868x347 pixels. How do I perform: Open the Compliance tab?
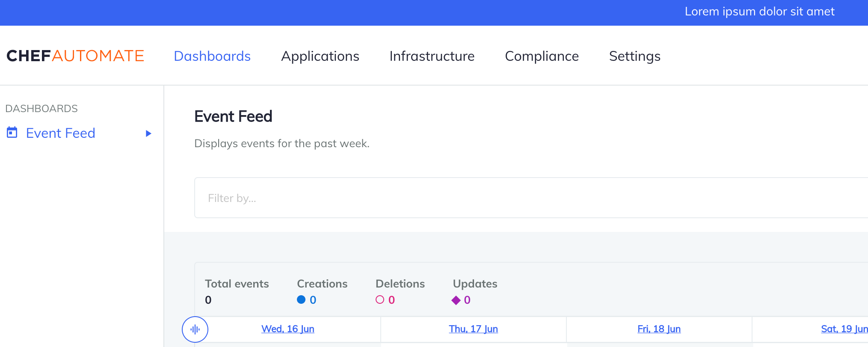coord(542,56)
